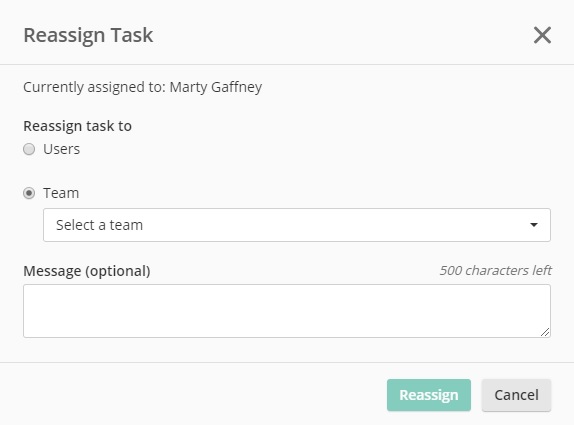574x425 pixels.
Task: Click the Select a team placeholder text
Action: pyautogui.click(x=99, y=225)
